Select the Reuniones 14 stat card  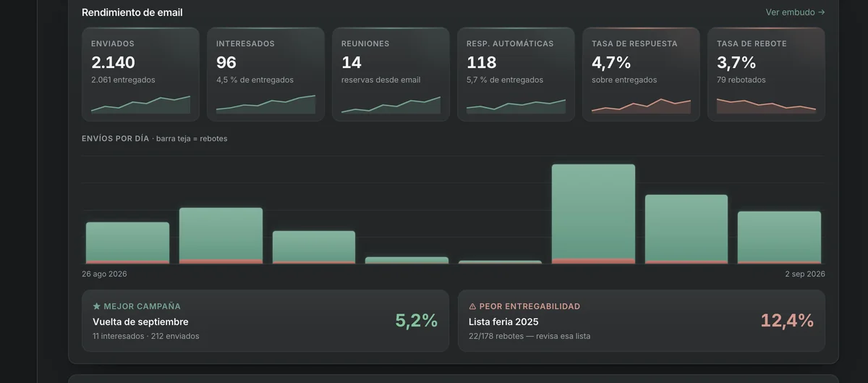tap(391, 74)
